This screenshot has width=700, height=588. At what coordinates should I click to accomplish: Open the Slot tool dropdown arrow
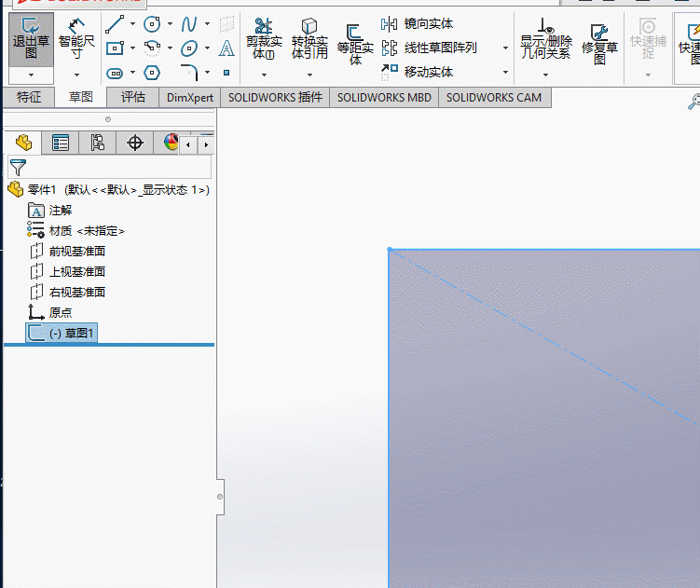(132, 72)
